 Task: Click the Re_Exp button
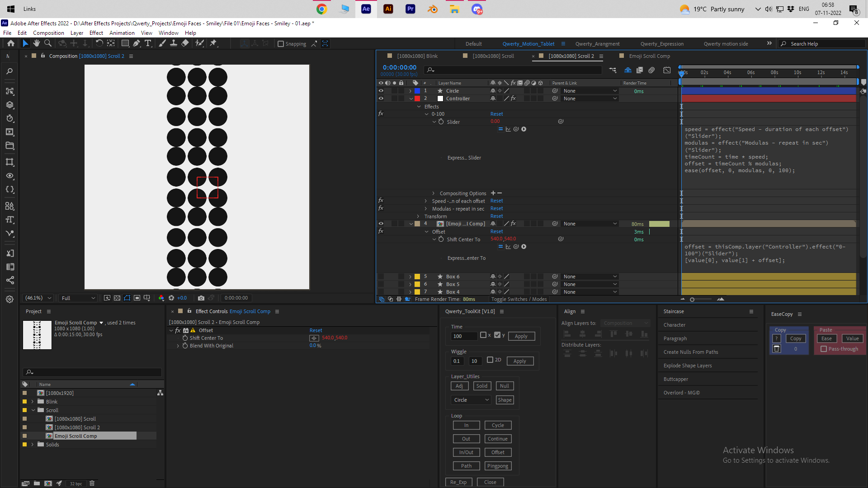pos(458,482)
